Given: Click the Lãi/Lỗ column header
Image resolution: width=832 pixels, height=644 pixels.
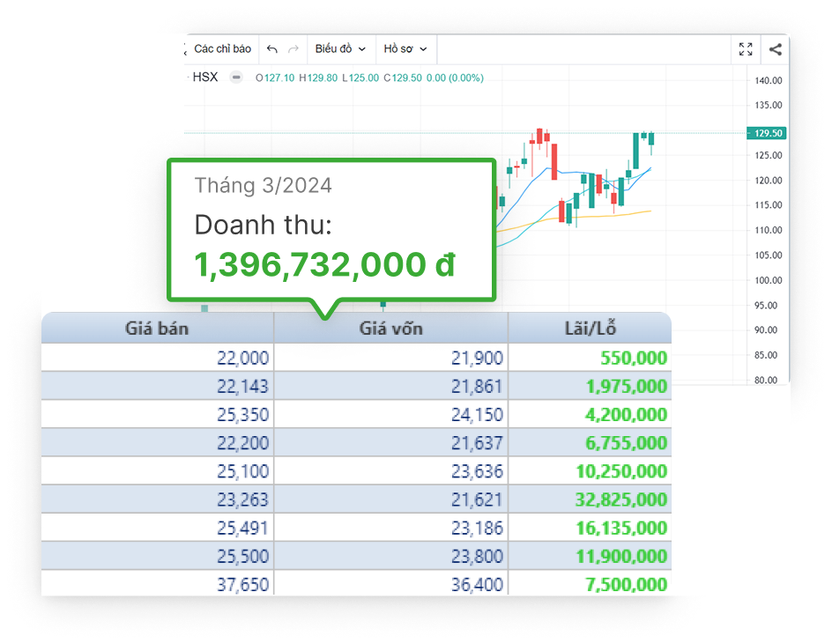Looking at the screenshot, I should 590,329.
